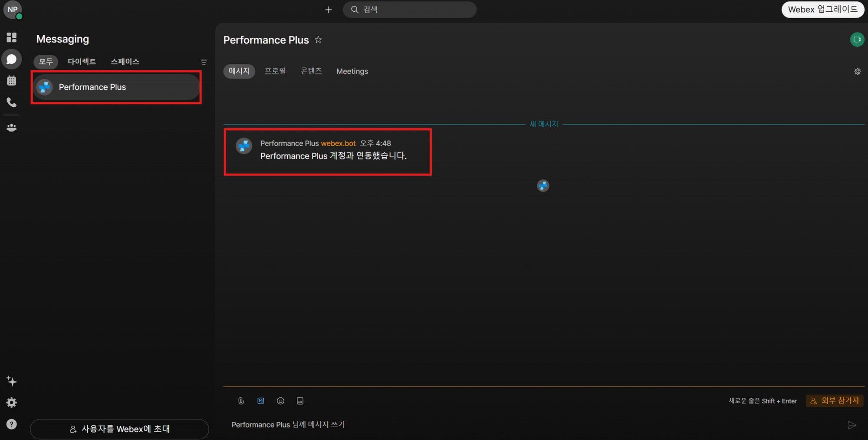
Task: Switch to the 메시지 tab
Action: point(239,71)
